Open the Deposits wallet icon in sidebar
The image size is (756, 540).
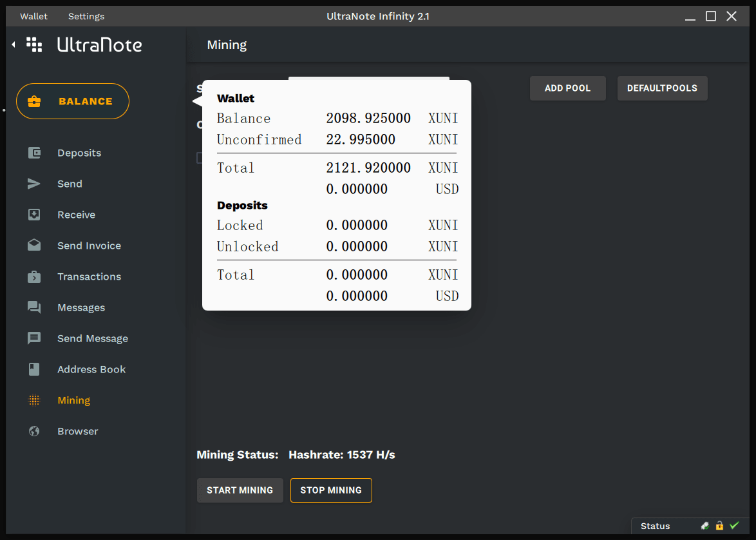click(34, 153)
